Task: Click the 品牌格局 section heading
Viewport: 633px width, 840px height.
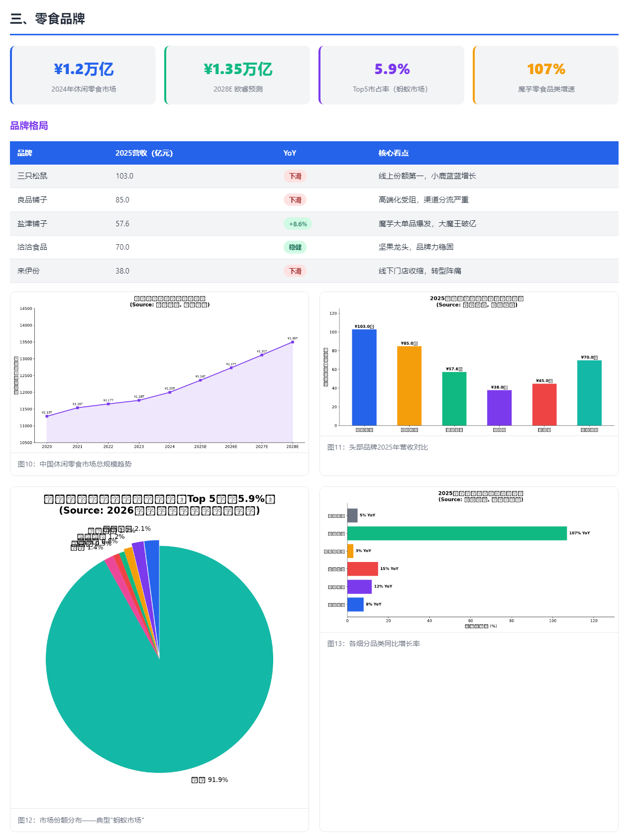Action: (x=29, y=126)
